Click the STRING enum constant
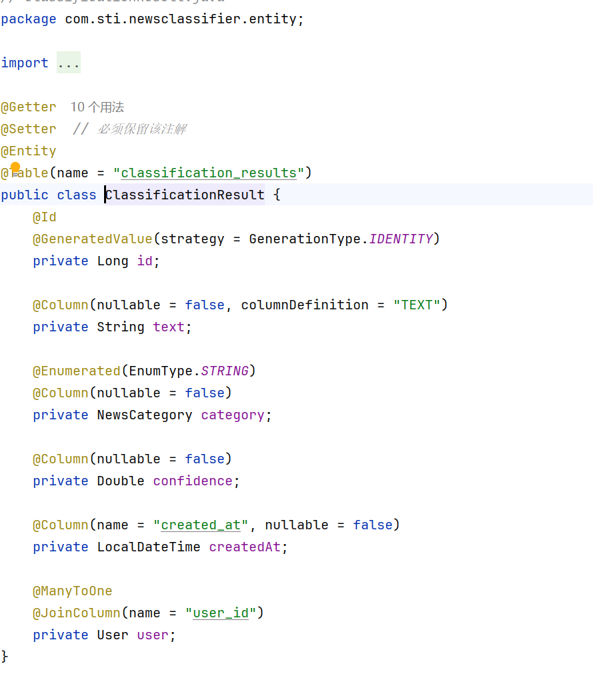This screenshot has width=593, height=700. 225,371
